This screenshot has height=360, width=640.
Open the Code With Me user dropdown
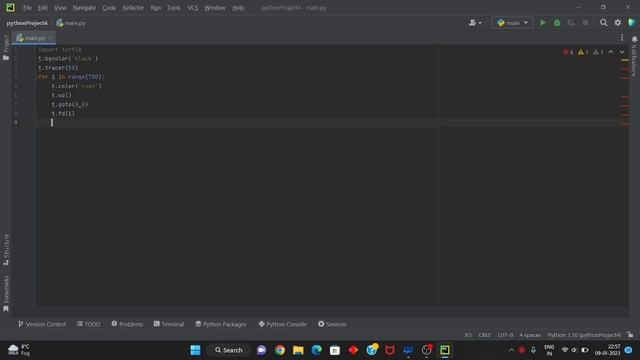475,23
